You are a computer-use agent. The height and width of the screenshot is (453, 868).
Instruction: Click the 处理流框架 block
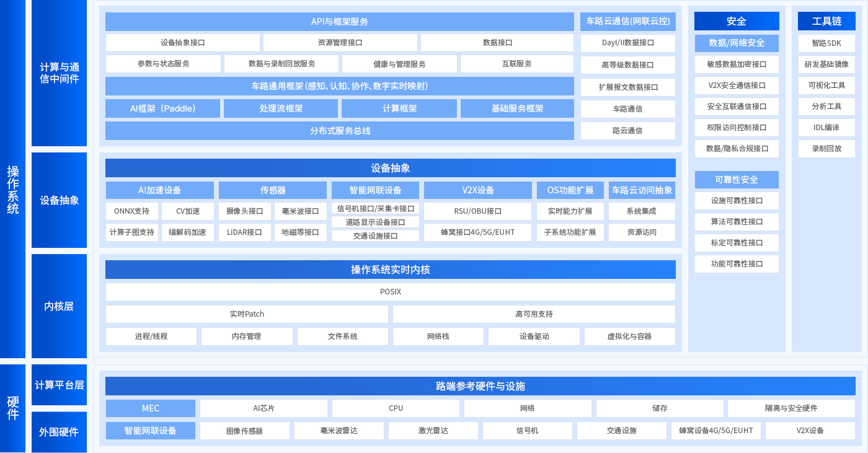click(281, 108)
